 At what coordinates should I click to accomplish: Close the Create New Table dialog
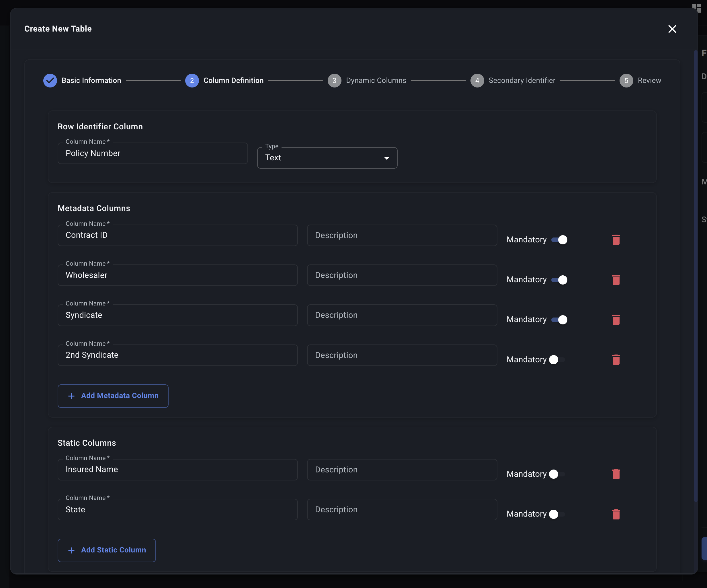672,29
